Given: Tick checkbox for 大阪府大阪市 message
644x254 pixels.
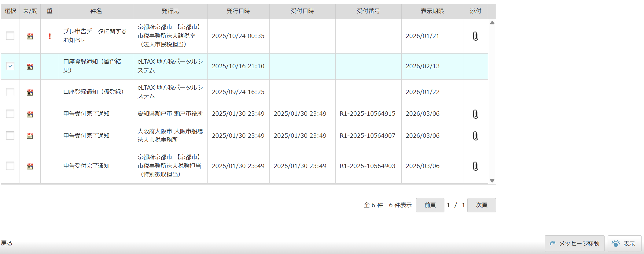Looking at the screenshot, I should (10, 136).
